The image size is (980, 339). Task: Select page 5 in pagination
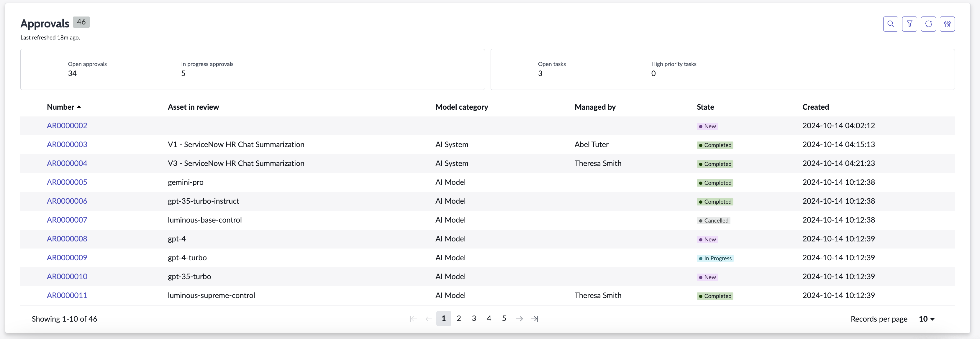504,318
